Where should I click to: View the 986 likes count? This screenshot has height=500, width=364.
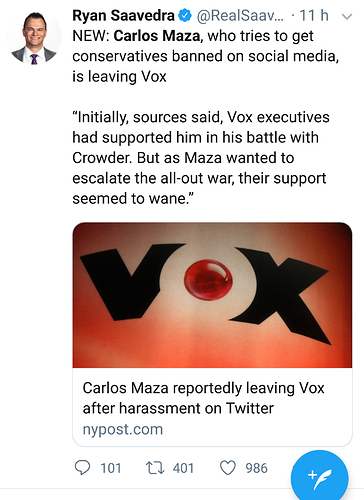point(256,468)
